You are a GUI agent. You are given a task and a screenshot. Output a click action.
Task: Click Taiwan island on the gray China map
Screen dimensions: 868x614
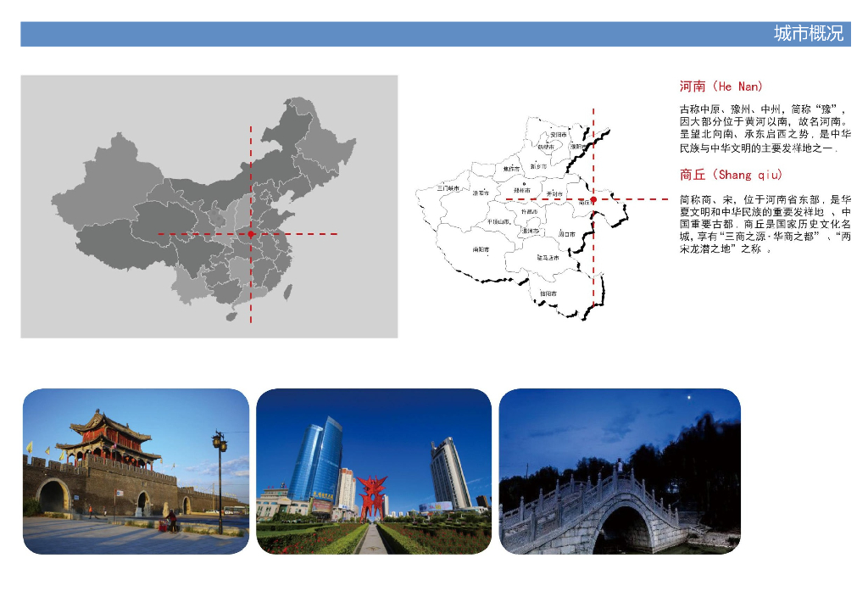pyautogui.click(x=288, y=292)
